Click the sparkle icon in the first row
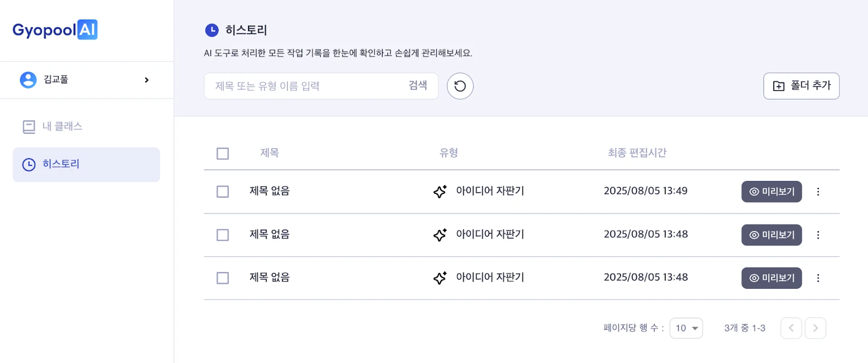 click(x=440, y=191)
